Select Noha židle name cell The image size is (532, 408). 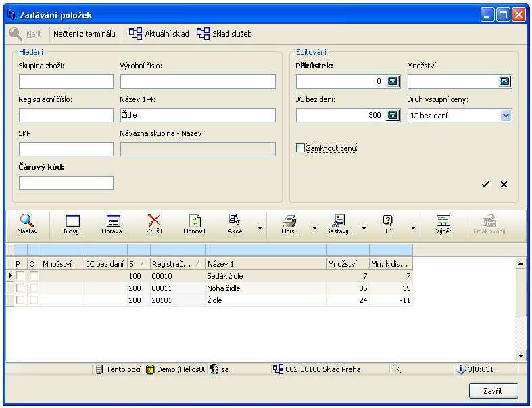[266, 288]
